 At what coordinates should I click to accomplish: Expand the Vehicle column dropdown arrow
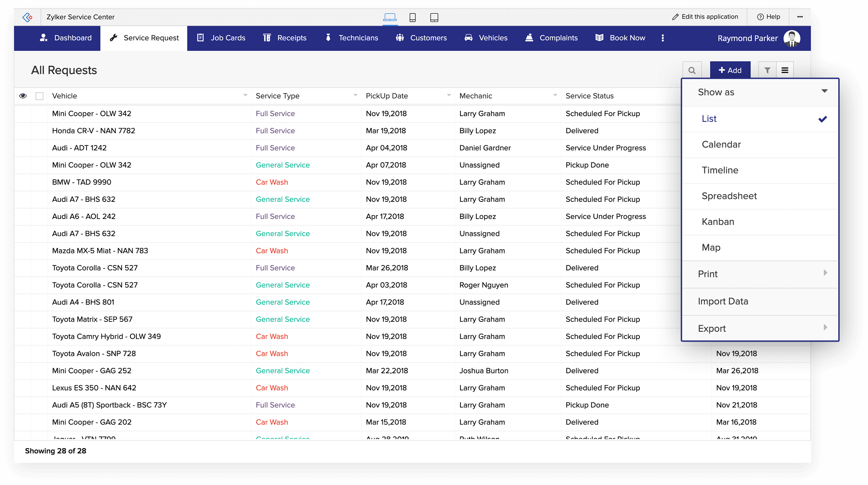click(245, 95)
